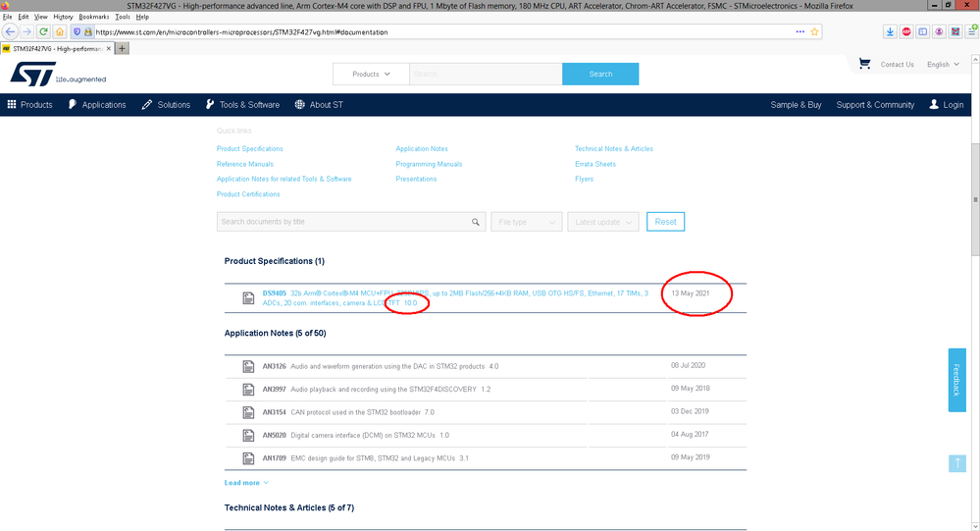The image size is (980, 531).
Task: Reload the page with the refresh icon
Action: (x=43, y=31)
